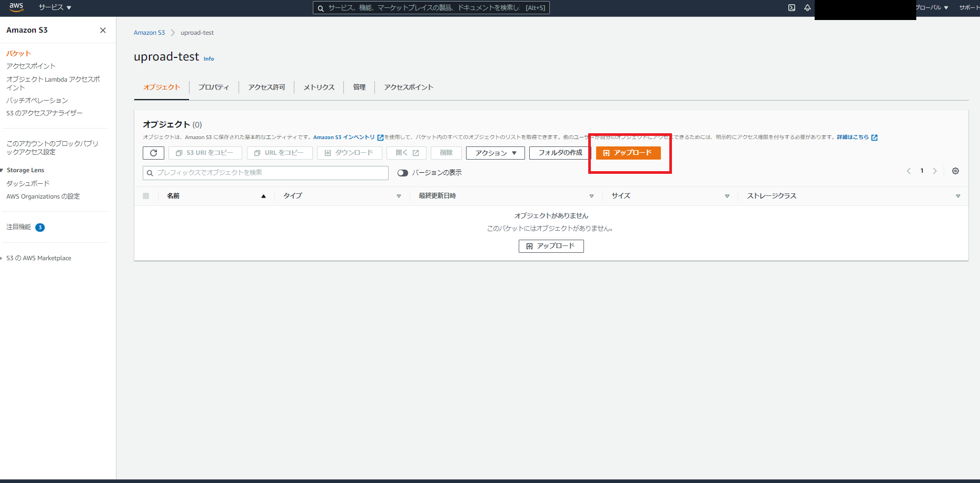Click Info link next to bucket name
Screen dimensions: 980x483
pyautogui.click(x=209, y=59)
